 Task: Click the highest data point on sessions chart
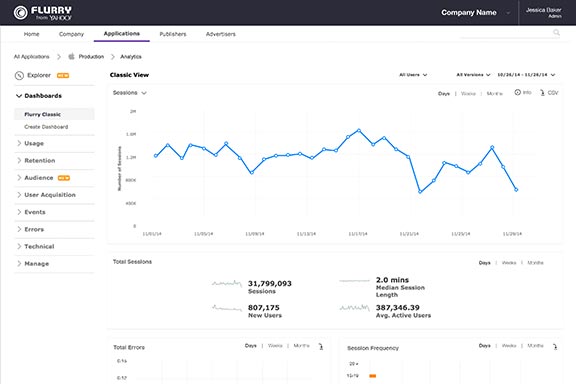(359, 130)
